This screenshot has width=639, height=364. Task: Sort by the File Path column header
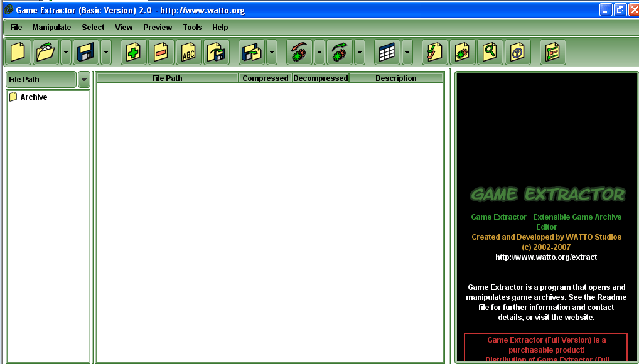click(x=167, y=78)
